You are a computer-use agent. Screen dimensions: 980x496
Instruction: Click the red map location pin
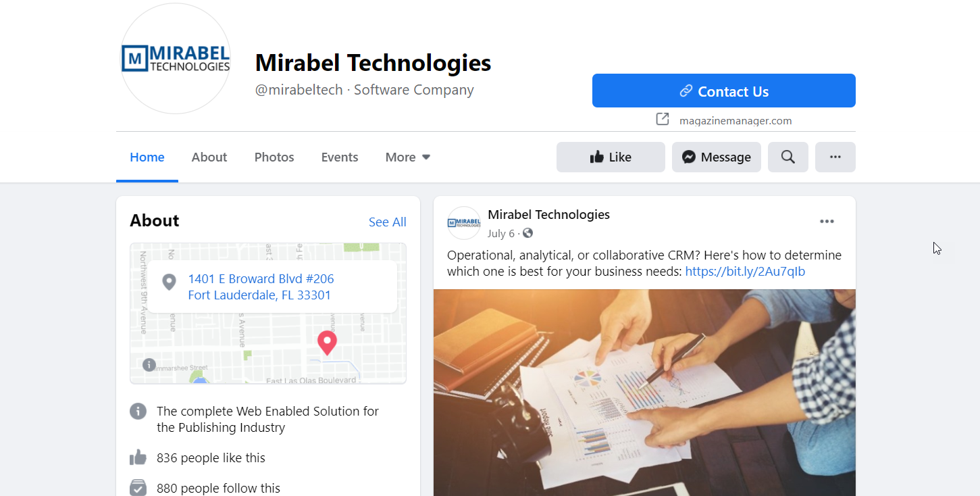point(327,343)
